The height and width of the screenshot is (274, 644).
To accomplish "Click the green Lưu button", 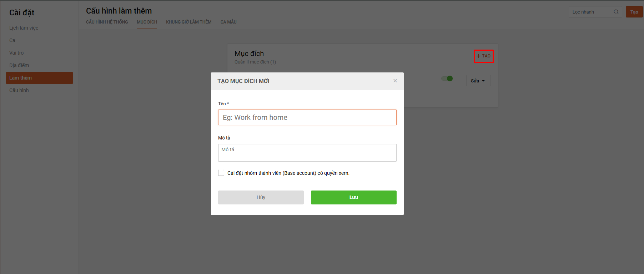I will click(x=353, y=197).
